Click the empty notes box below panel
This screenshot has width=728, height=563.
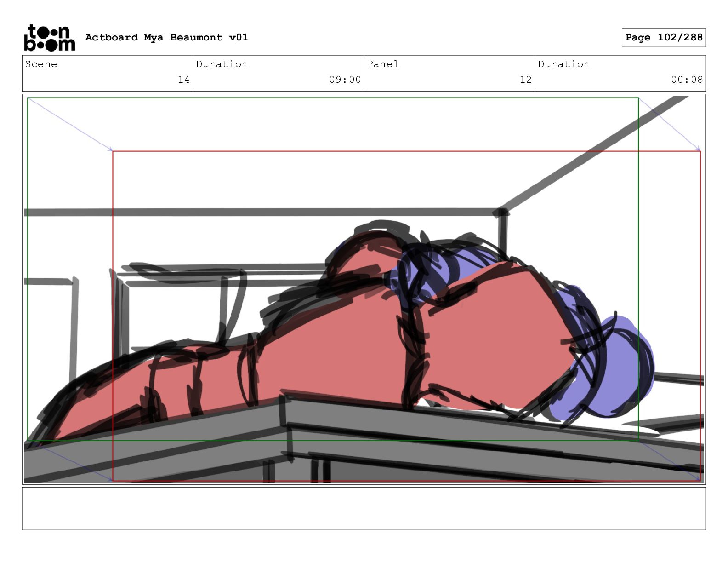364,509
